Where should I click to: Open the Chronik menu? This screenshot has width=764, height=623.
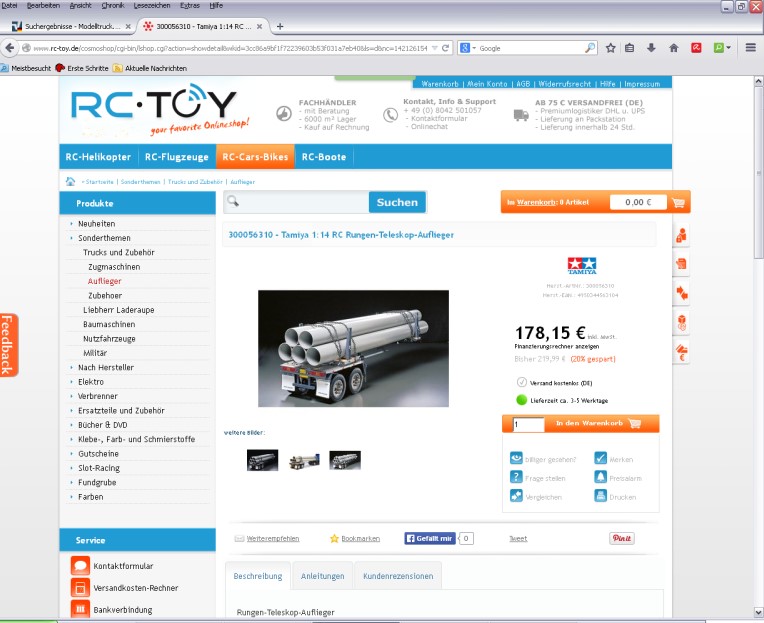pos(113,5)
